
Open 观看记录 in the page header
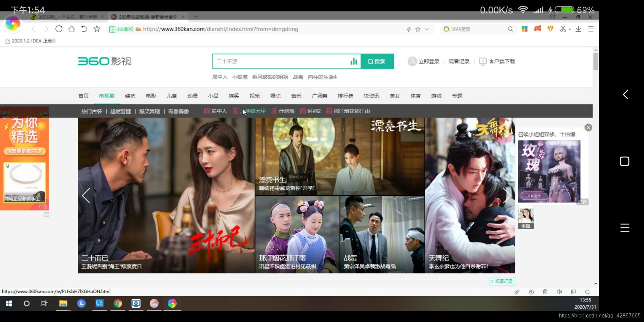[459, 61]
